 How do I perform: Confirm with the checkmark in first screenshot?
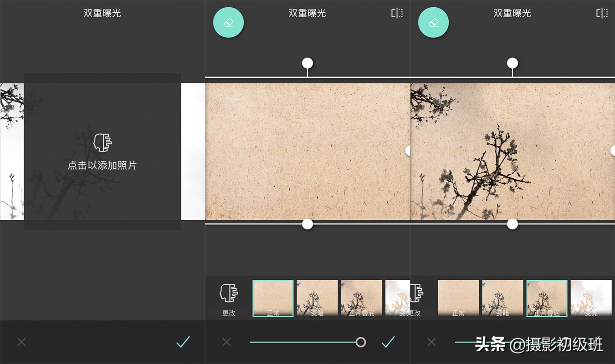[x=183, y=342]
